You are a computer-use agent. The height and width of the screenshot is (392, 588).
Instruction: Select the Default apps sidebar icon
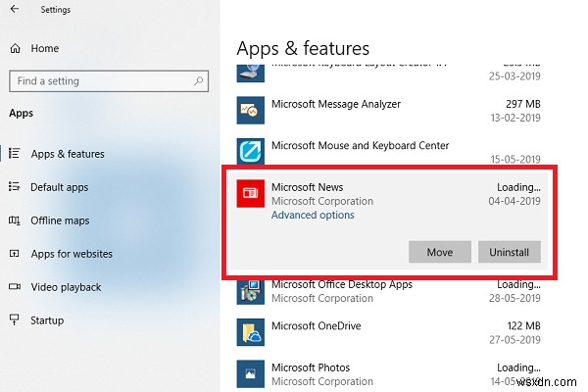point(15,186)
